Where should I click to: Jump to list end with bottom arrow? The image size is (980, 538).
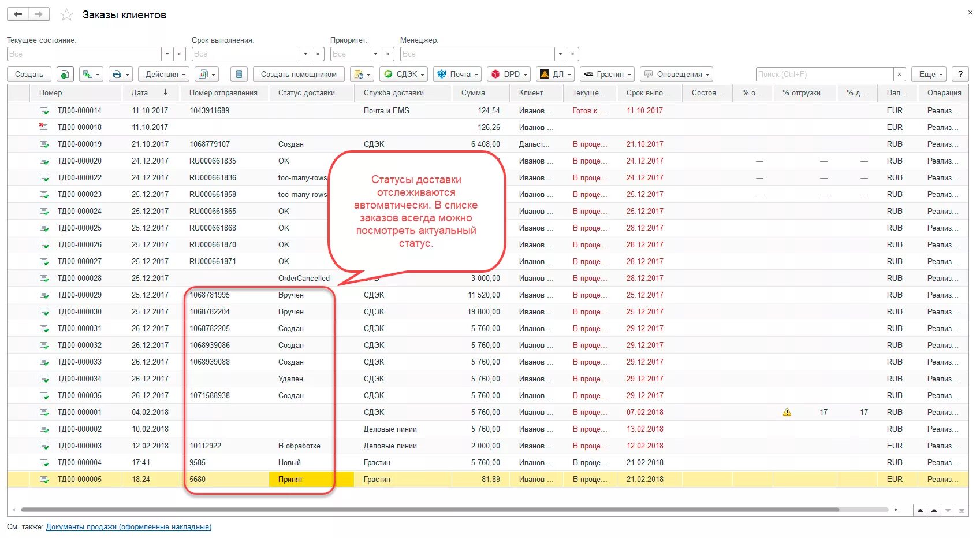point(962,510)
